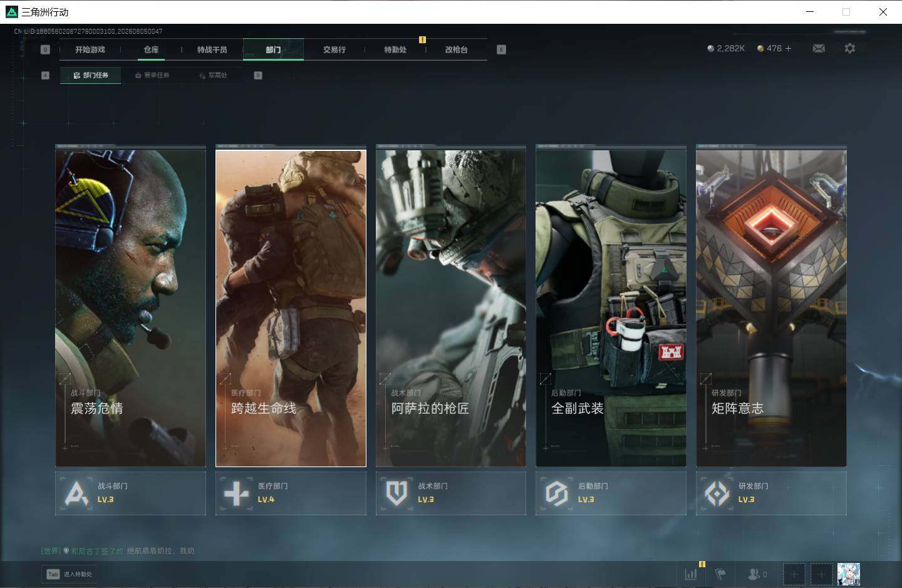This screenshot has height=588, width=902.
Task: Click the player avatar portrait
Action: pos(849,574)
